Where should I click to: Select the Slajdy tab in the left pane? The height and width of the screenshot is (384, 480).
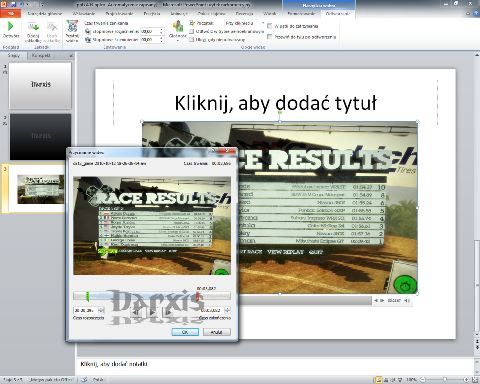point(13,56)
